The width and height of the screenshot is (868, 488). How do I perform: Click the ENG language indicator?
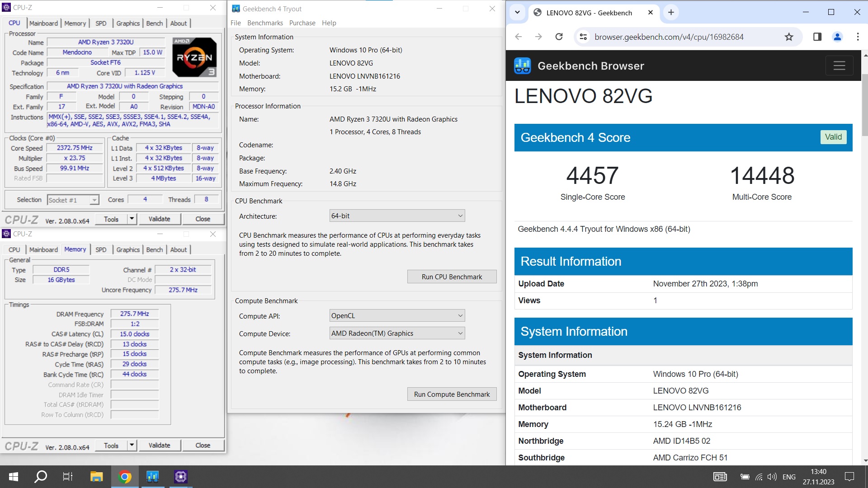click(x=789, y=477)
